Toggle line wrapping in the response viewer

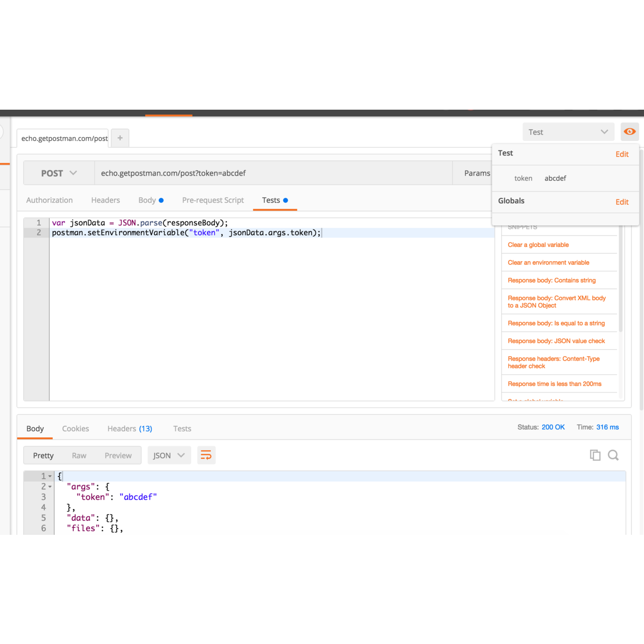tap(206, 455)
